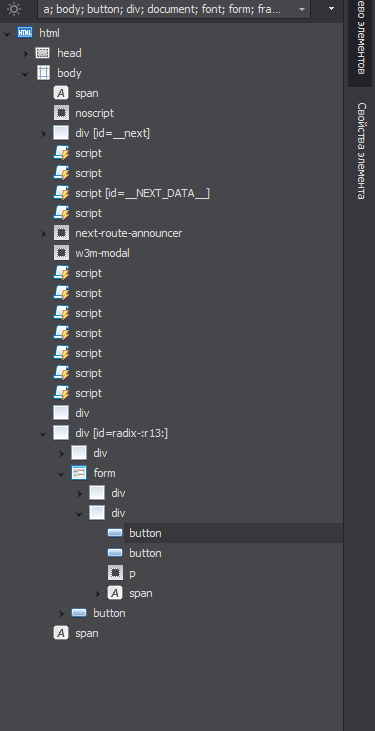This screenshot has height=731, width=375.
Task: Expand the collapsed div just above form
Action: (61, 453)
